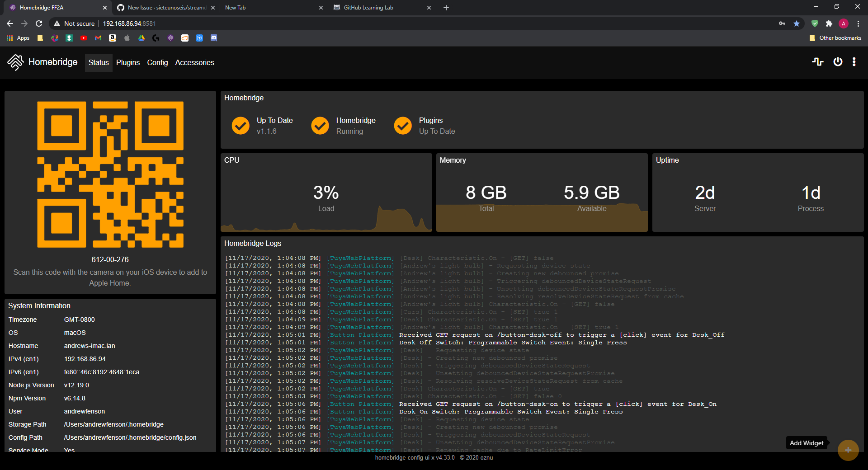The image size is (868, 470).
Task: Click the Google Drive bookmark icon
Action: pos(141,38)
